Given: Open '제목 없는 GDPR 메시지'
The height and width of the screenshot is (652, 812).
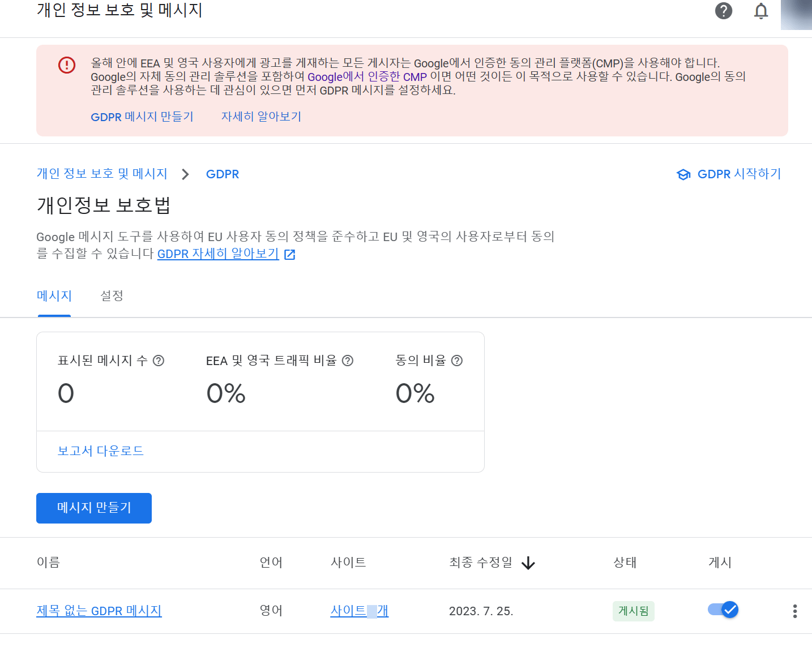Looking at the screenshot, I should tap(99, 611).
